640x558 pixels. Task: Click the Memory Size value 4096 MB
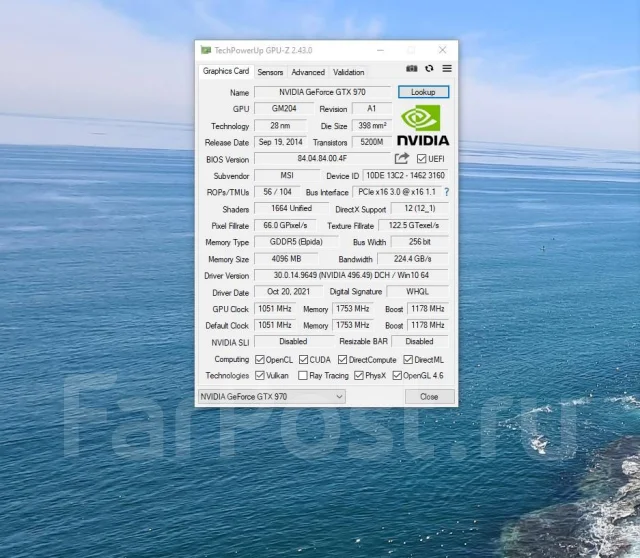click(287, 259)
